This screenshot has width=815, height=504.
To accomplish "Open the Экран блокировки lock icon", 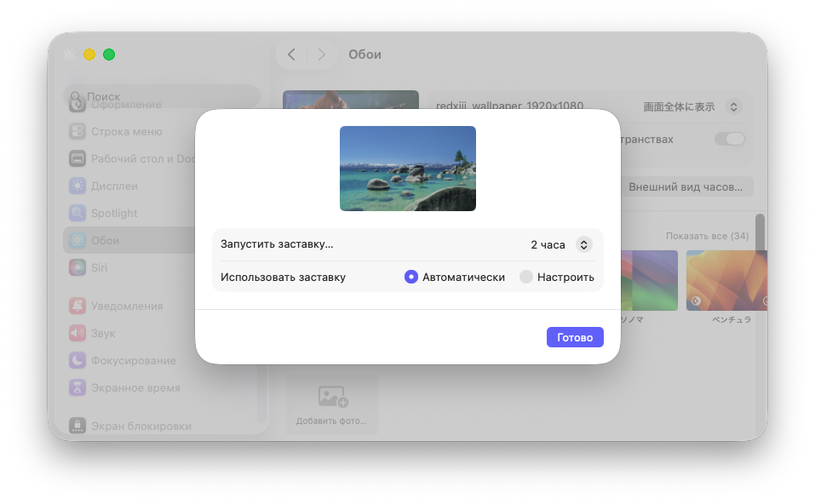I will coord(77,426).
